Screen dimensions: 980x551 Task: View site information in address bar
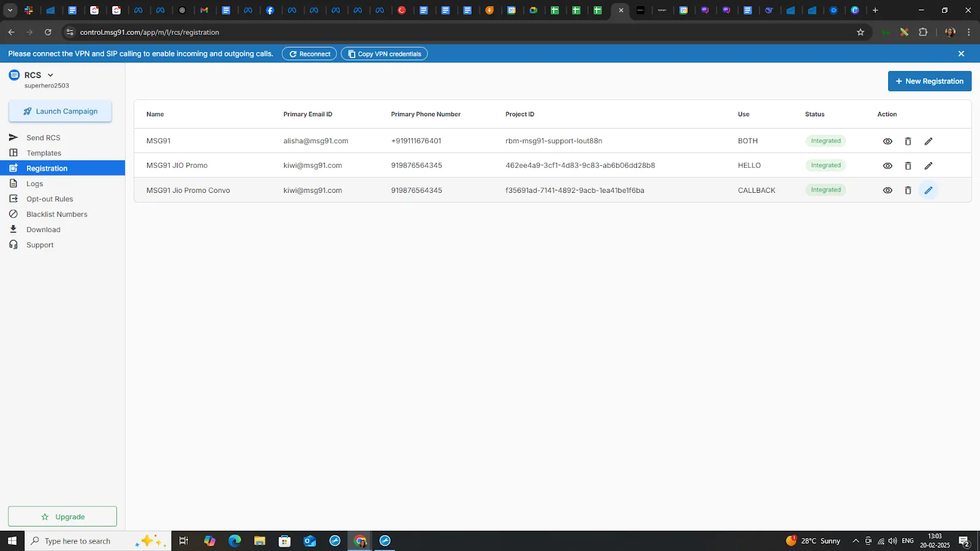tap(70, 32)
